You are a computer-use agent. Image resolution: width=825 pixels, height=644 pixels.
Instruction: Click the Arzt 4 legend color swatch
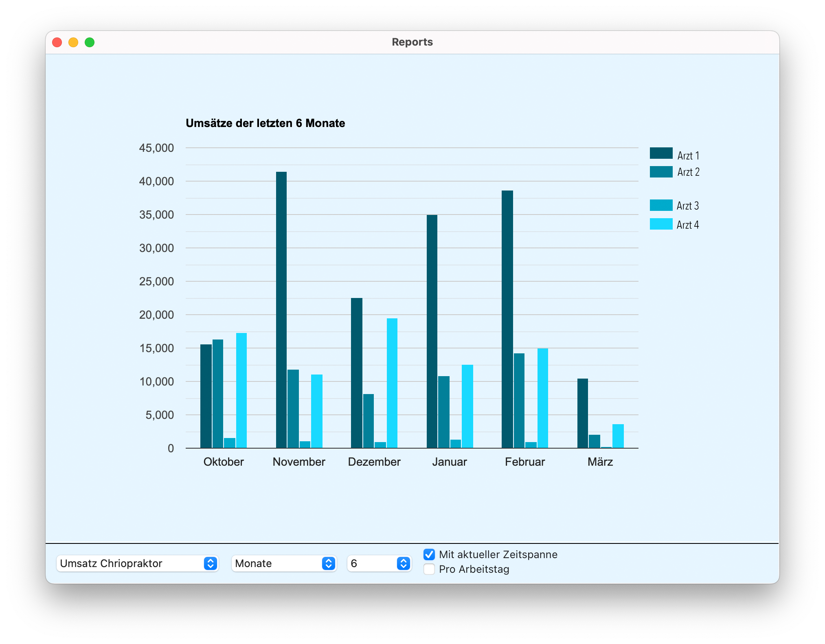(x=660, y=224)
